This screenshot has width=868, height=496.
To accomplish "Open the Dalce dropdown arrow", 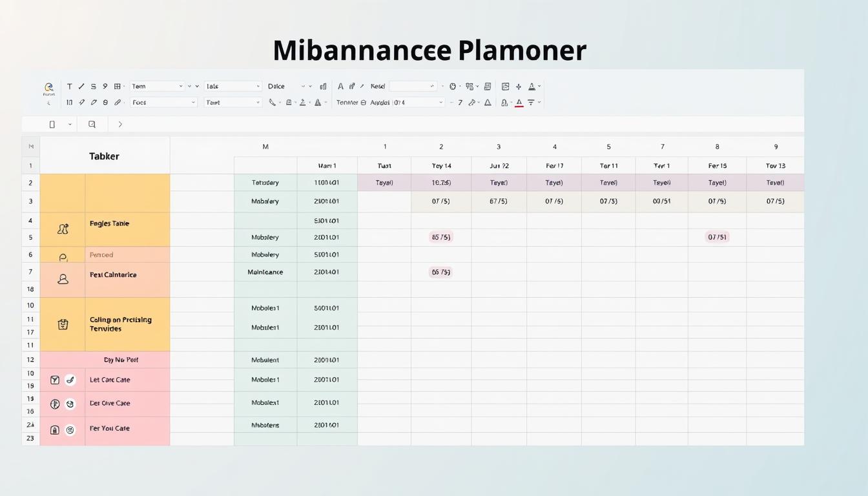I will (x=303, y=86).
